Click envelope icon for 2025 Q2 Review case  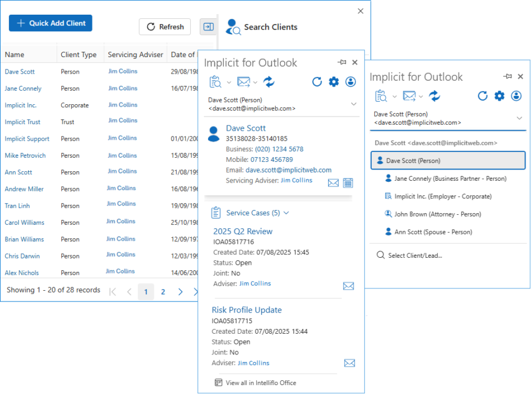tap(348, 286)
